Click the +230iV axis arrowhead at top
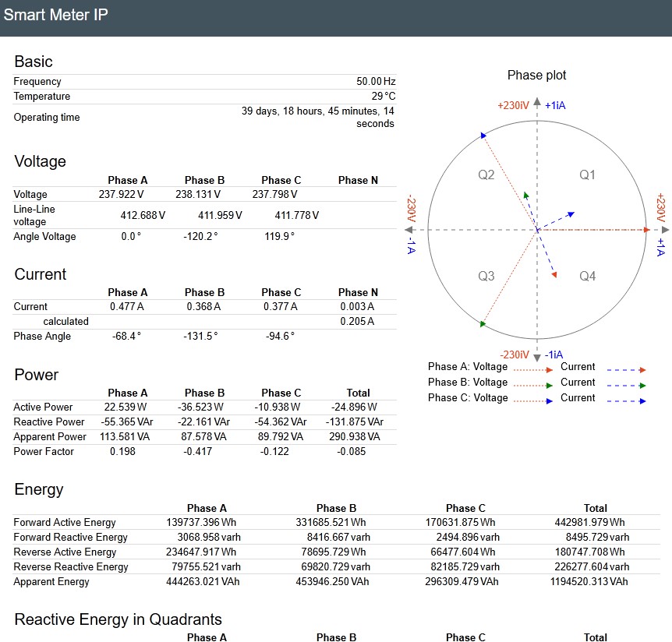 pos(536,101)
